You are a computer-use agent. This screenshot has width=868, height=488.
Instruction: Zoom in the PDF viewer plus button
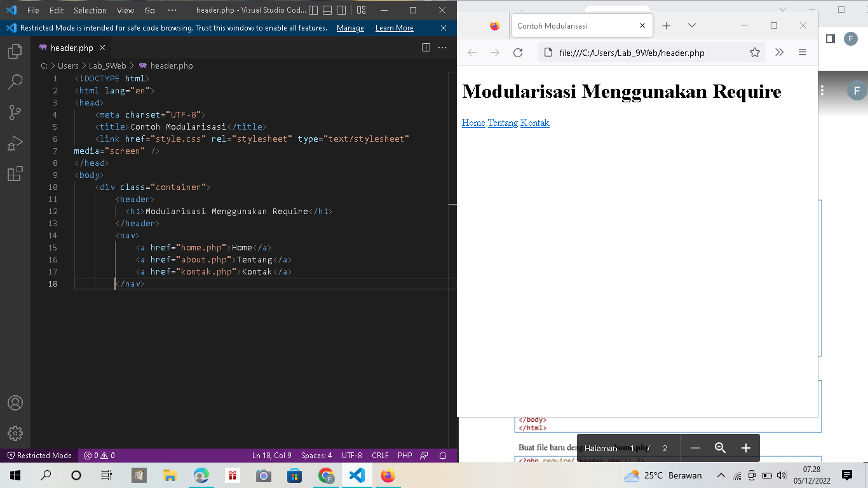point(746,448)
